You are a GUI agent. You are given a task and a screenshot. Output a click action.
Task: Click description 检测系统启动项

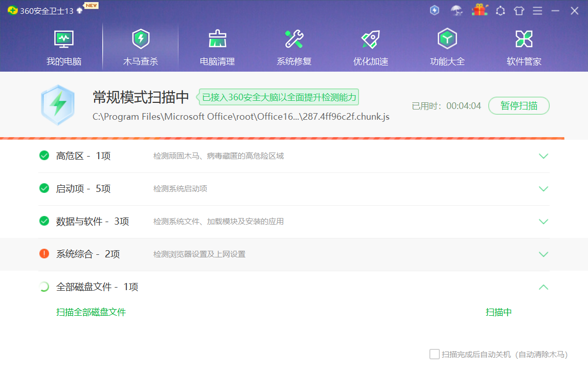(180, 188)
